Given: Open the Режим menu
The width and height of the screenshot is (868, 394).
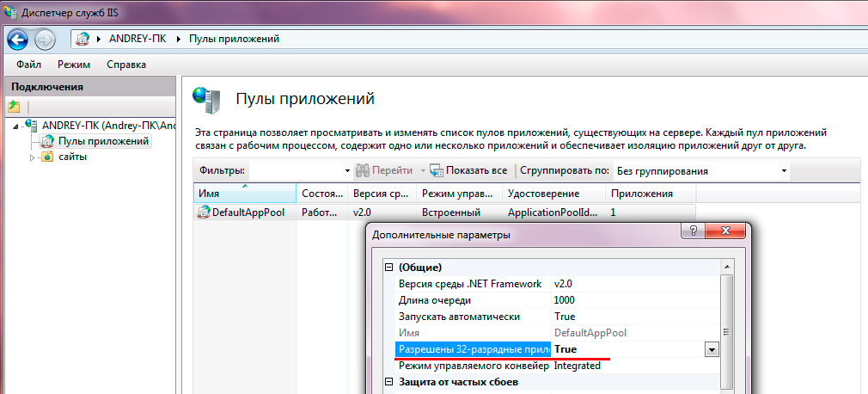Looking at the screenshot, I should (74, 65).
